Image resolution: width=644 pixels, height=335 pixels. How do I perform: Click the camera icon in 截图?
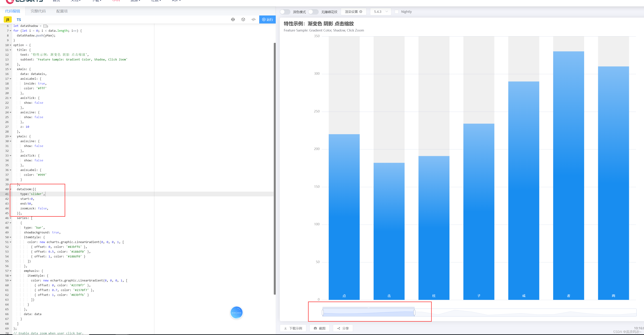tap(315, 328)
